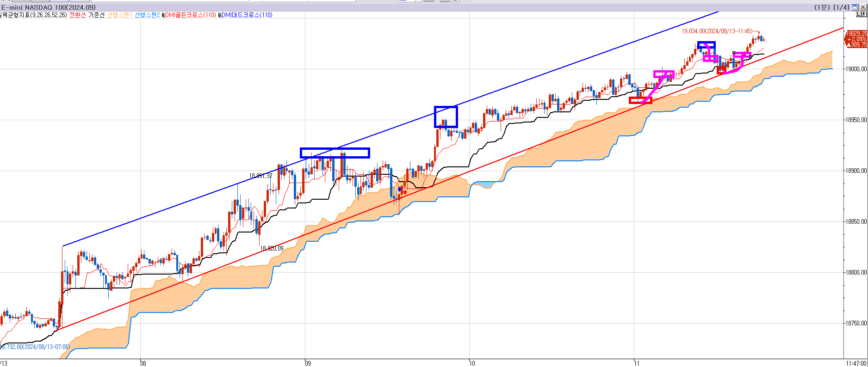This screenshot has height=367, width=868.
Task: Click the blue 선행스팬2 legend label
Action: coord(147,15)
